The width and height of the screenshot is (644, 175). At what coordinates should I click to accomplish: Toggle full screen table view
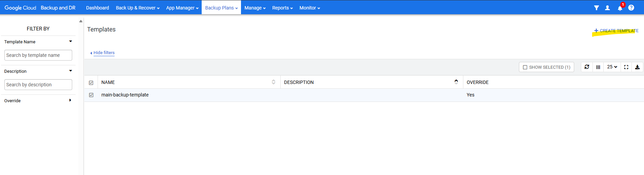pyautogui.click(x=626, y=67)
